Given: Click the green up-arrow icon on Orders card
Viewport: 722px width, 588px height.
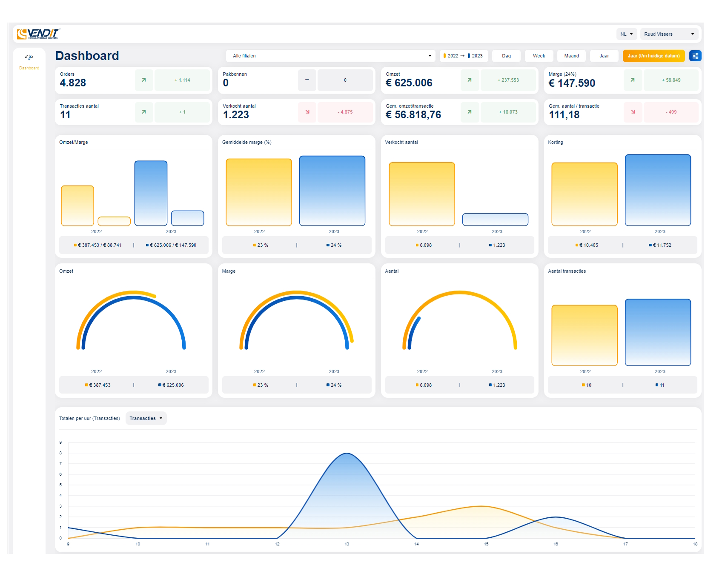Looking at the screenshot, I should (144, 80).
